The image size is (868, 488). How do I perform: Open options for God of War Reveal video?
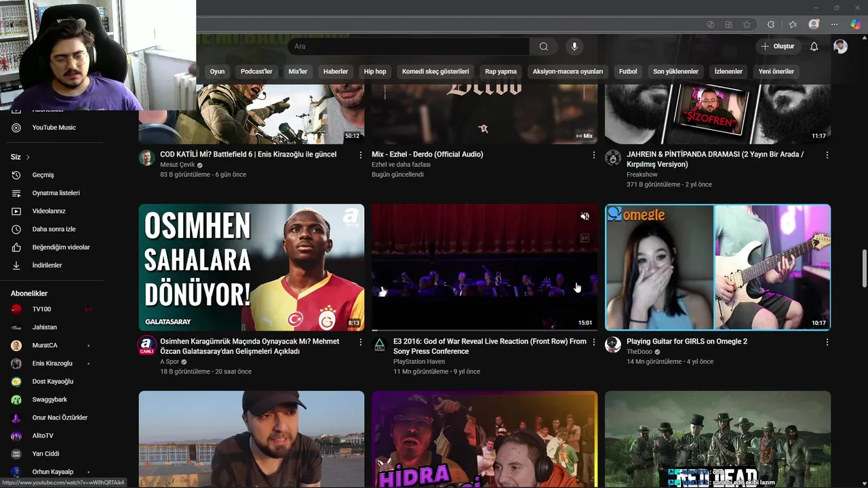593,342
